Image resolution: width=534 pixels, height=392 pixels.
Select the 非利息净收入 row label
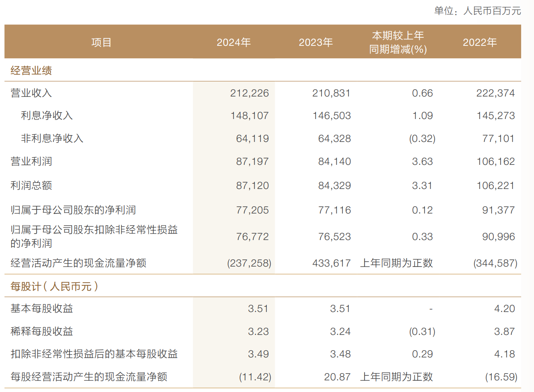coord(52,139)
